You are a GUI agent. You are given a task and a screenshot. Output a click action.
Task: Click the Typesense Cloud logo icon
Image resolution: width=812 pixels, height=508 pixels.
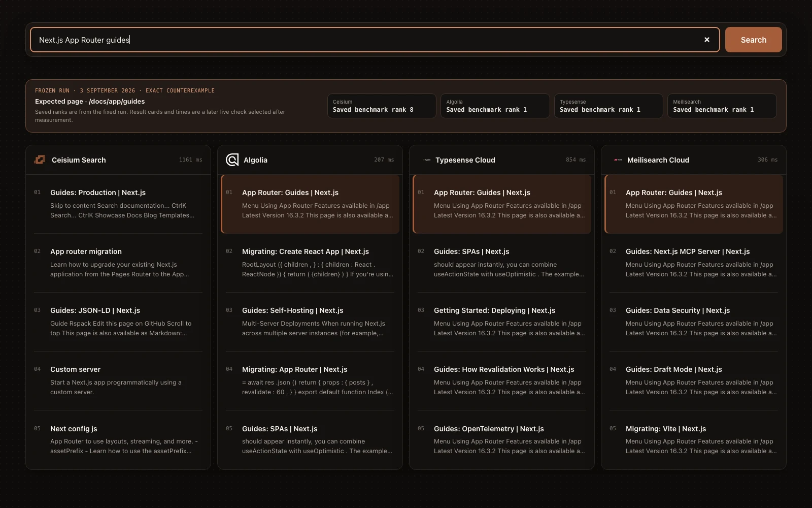[x=427, y=160]
